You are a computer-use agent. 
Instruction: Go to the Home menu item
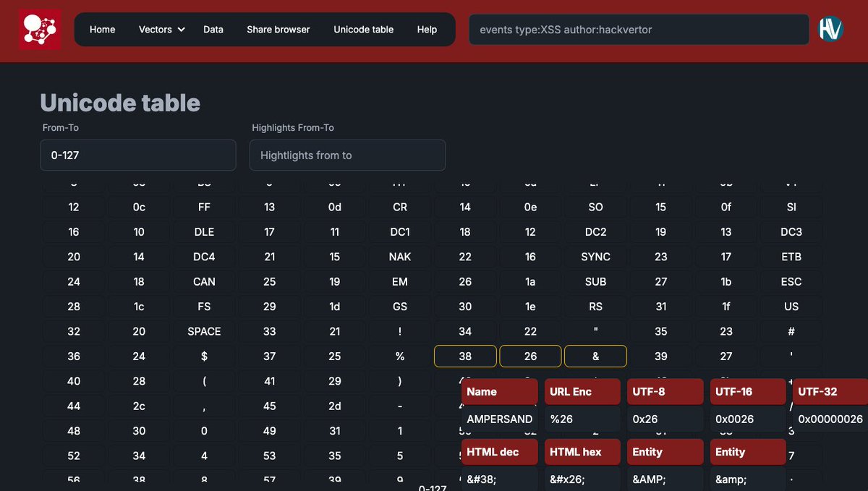(102, 30)
